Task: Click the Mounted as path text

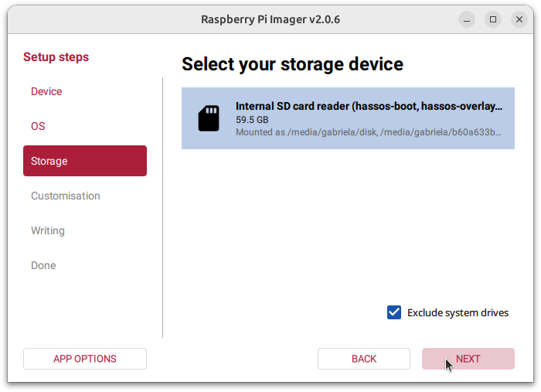Action: [x=369, y=132]
